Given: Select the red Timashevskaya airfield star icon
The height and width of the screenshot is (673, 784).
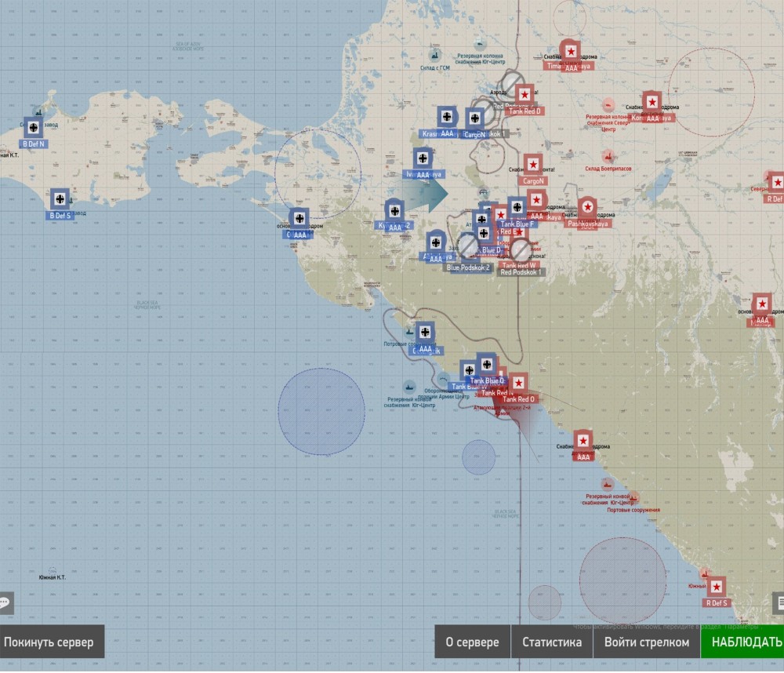Looking at the screenshot, I should 571,51.
